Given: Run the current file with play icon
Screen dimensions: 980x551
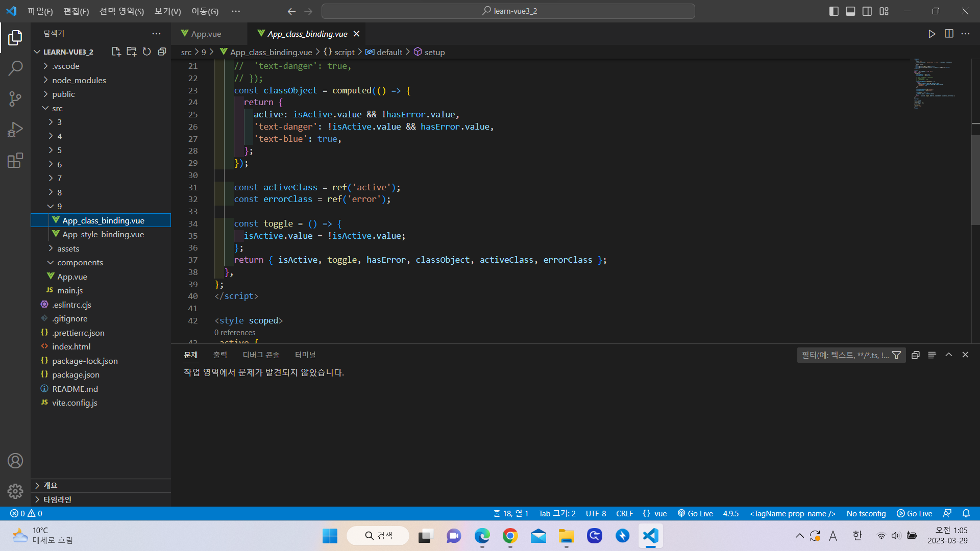Looking at the screenshot, I should (x=932, y=34).
